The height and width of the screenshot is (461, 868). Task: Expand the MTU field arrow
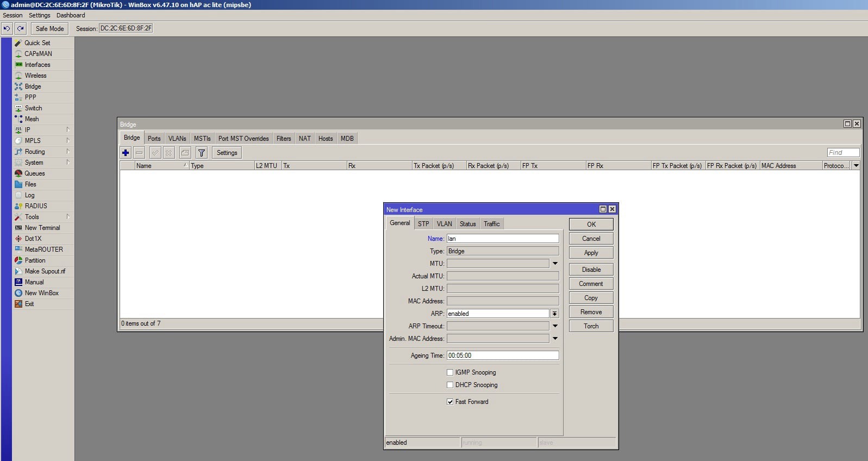click(555, 264)
